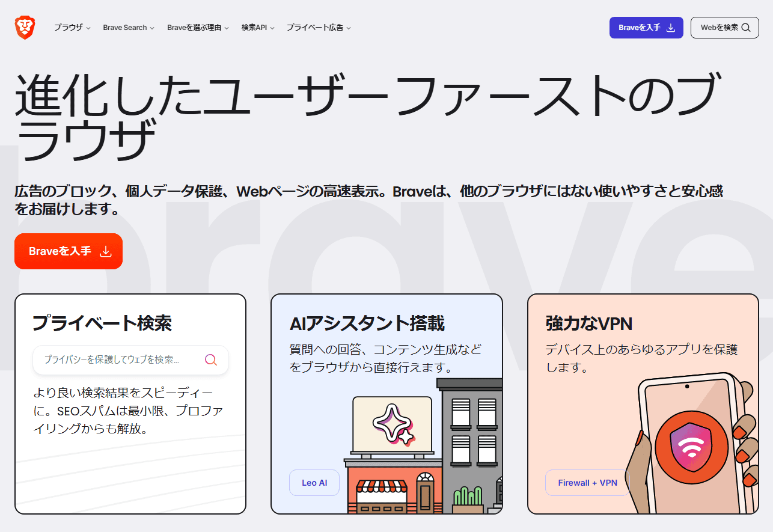
Task: Focus the プライバシーを保護してウェブを検索 input field
Action: point(130,359)
